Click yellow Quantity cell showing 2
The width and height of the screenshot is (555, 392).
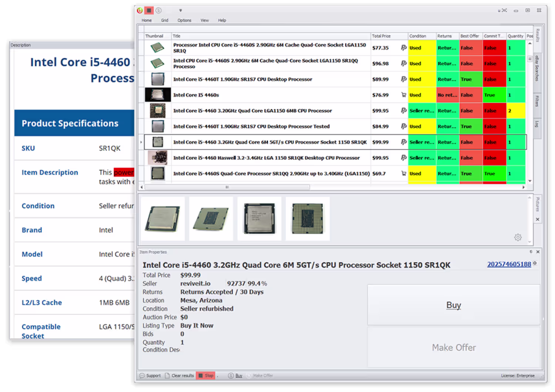click(x=516, y=111)
